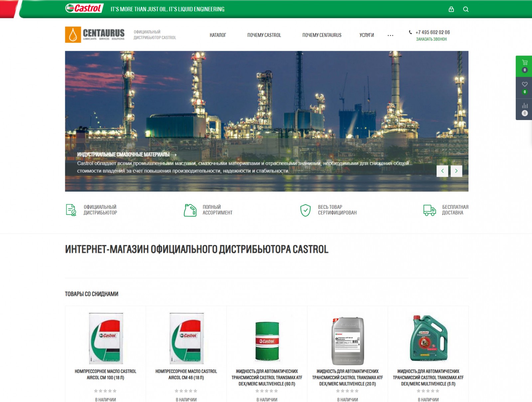Viewport: 532px width, 402px height.
Task: Click the Официальный дистрибьютор feature text
Action: coord(100,210)
